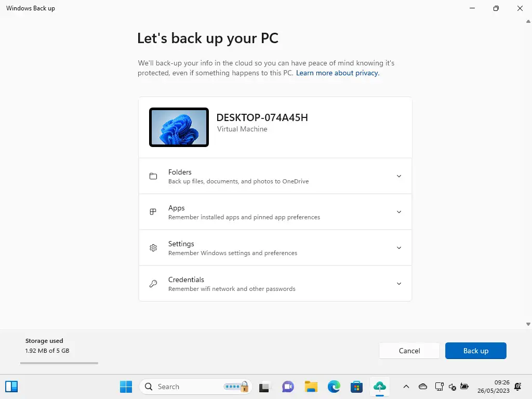Click the storage used progress bar
Screen dimensions: 532x399
click(59, 363)
